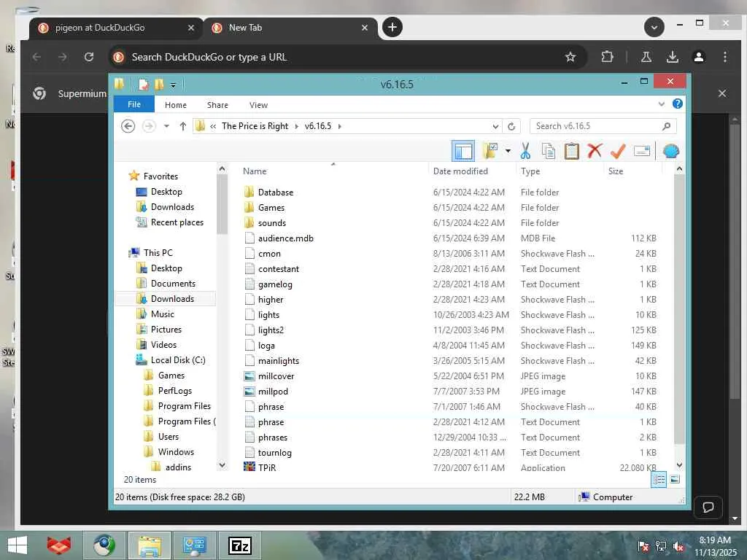Open the PerfLogs folder in tree
This screenshot has height=560, width=747.
175,391
